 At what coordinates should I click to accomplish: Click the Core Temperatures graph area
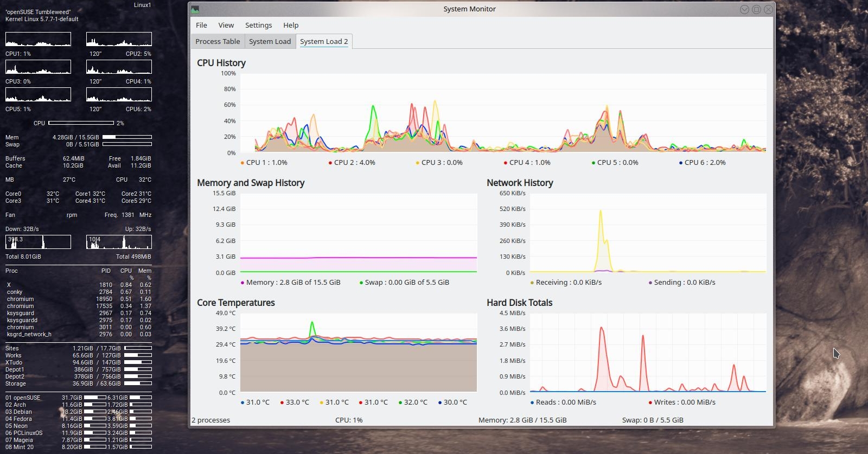[358, 352]
